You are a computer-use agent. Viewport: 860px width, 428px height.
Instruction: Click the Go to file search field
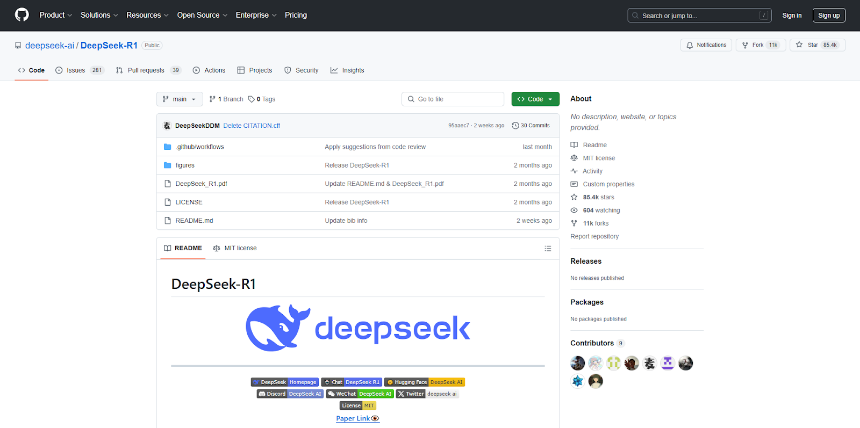pyautogui.click(x=452, y=99)
